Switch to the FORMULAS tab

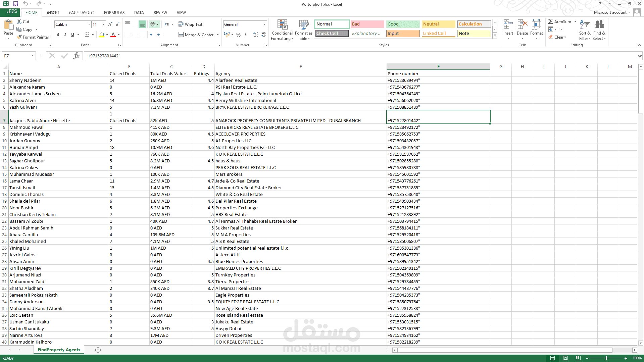[x=114, y=12]
